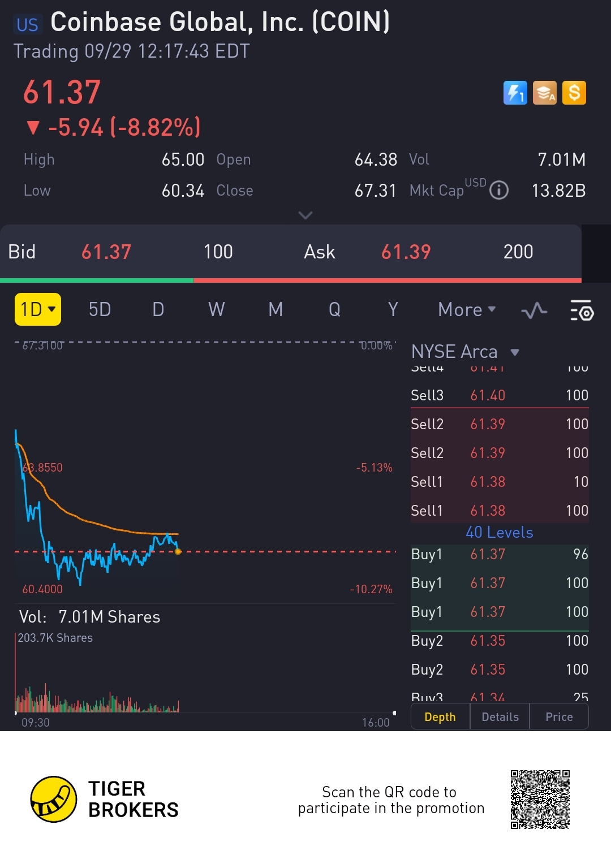The height and width of the screenshot is (868, 611).
Task: Select the Price tab
Action: [559, 716]
